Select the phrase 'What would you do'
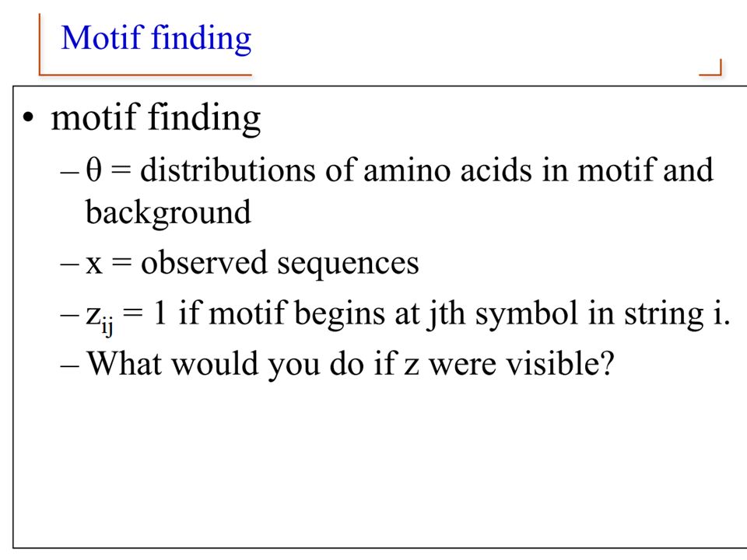Viewport: 747px width, 560px height. coord(226,364)
